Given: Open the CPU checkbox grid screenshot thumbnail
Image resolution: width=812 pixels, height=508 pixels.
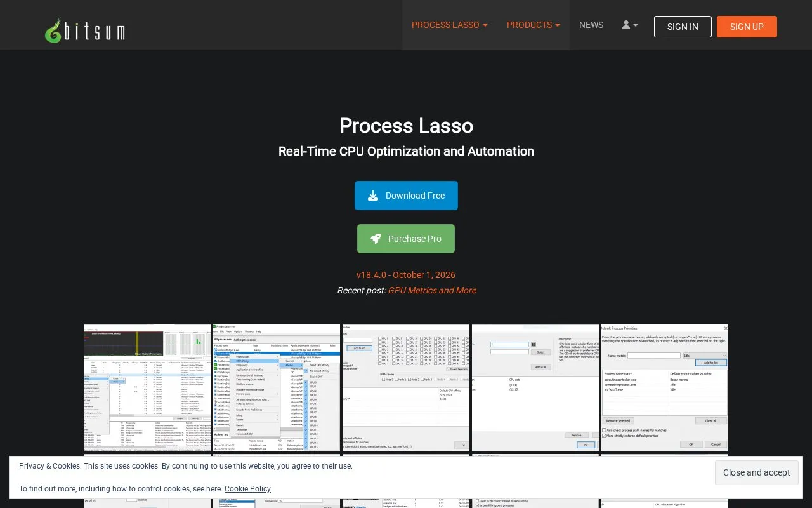Looking at the screenshot, I should (x=406, y=388).
